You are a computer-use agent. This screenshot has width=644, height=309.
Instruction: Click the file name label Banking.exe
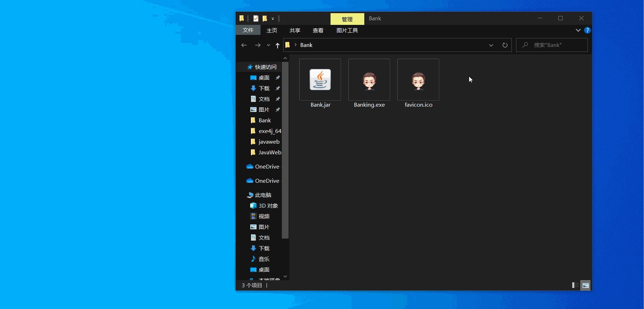(369, 105)
